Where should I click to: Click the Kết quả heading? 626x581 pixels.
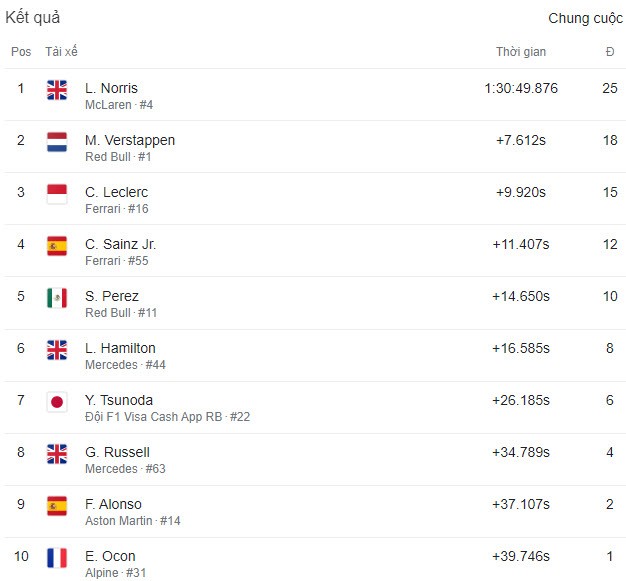[x=32, y=18]
